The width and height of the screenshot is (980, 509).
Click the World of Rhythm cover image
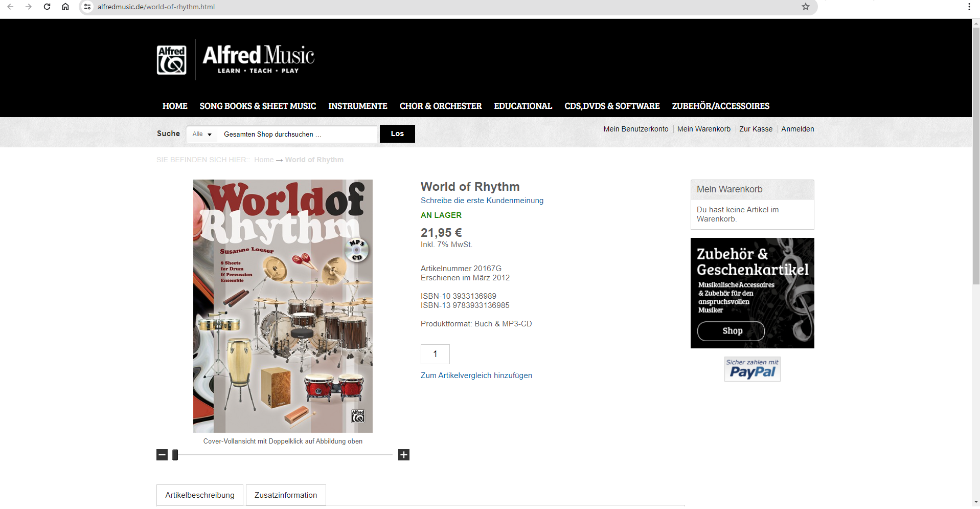click(283, 306)
